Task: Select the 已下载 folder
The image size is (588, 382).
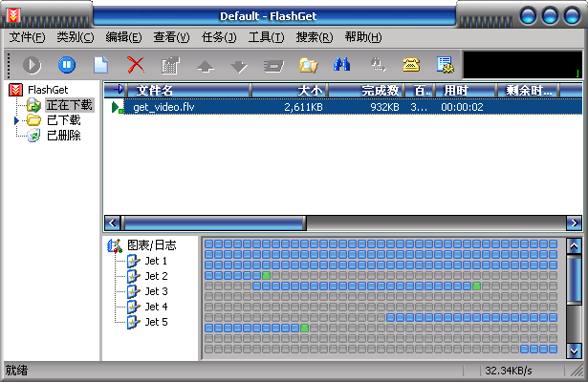Action: coord(63,120)
